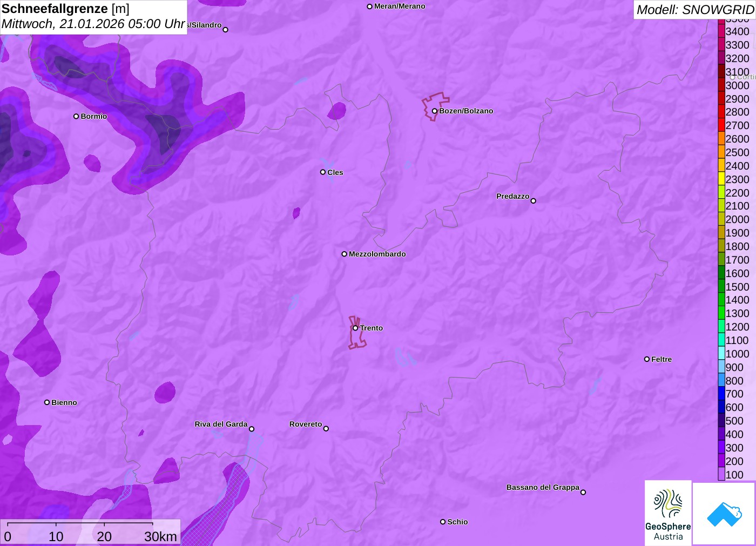Screen dimensions: 756x546
Task: Click the Schio location marker
Action: click(x=443, y=522)
